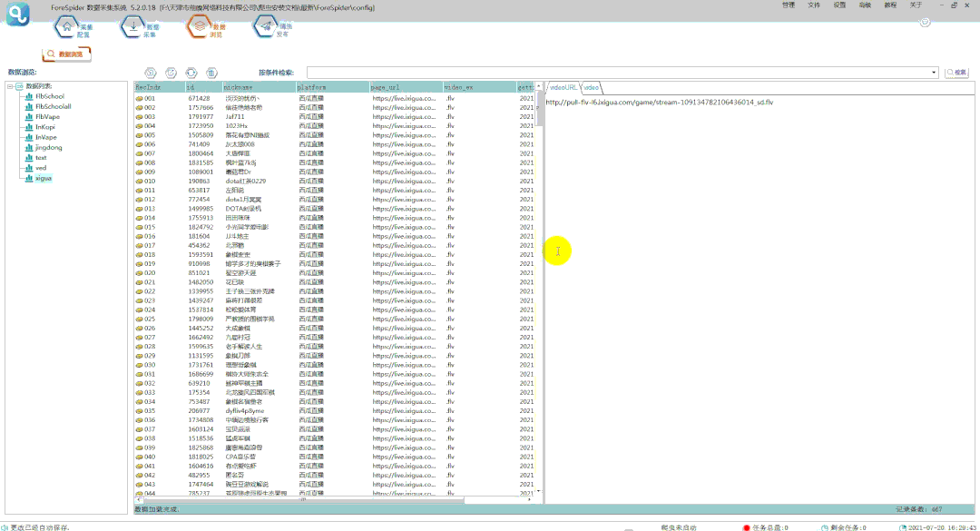Open the 教程 menu
Image resolution: width=980 pixels, height=531 pixels.
(890, 5)
